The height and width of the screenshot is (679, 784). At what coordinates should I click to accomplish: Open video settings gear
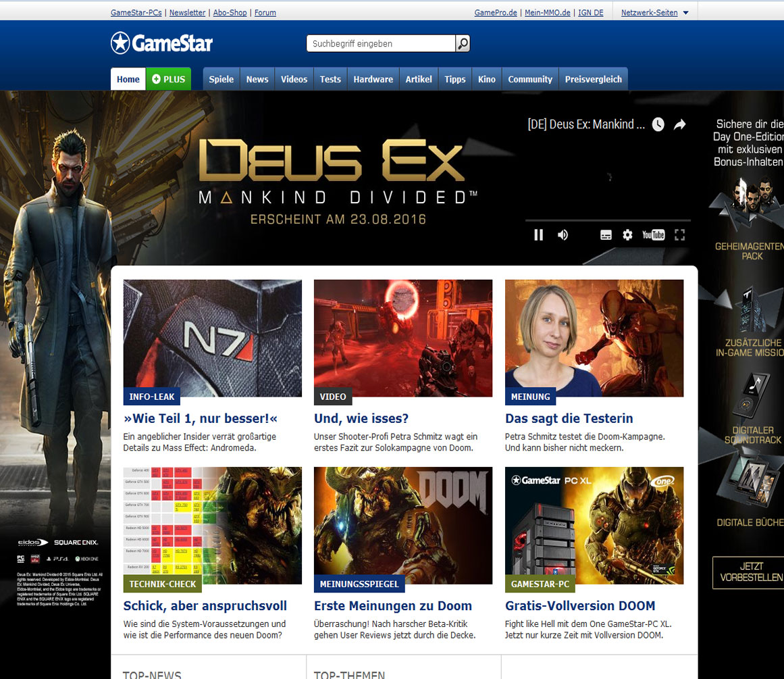pos(627,234)
